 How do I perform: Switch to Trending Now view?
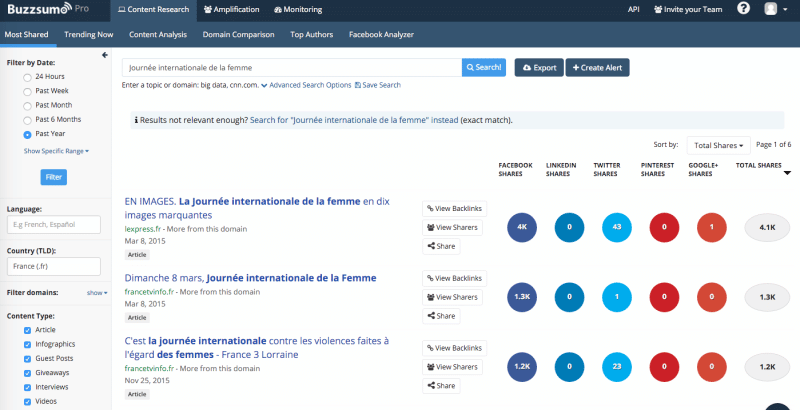point(89,35)
